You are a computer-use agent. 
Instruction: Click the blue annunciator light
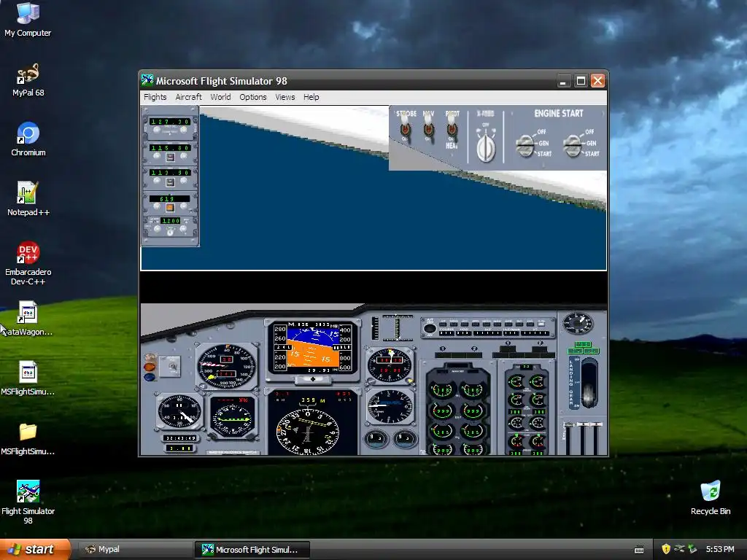coord(150,377)
